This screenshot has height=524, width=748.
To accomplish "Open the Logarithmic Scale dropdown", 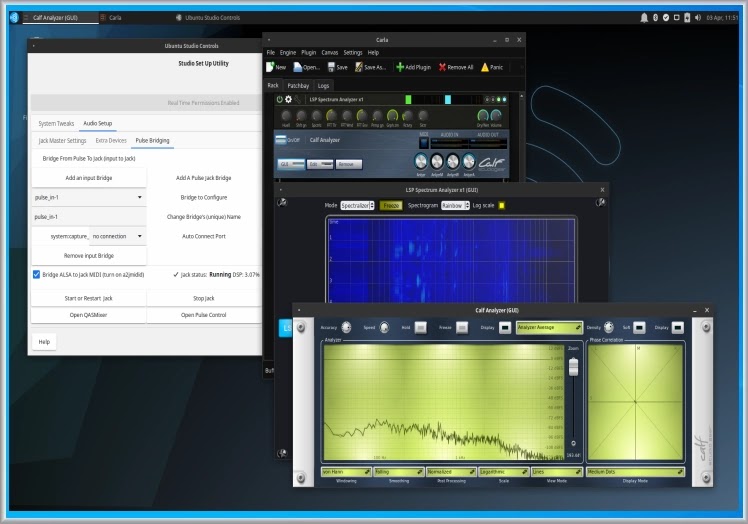I will [504, 472].
